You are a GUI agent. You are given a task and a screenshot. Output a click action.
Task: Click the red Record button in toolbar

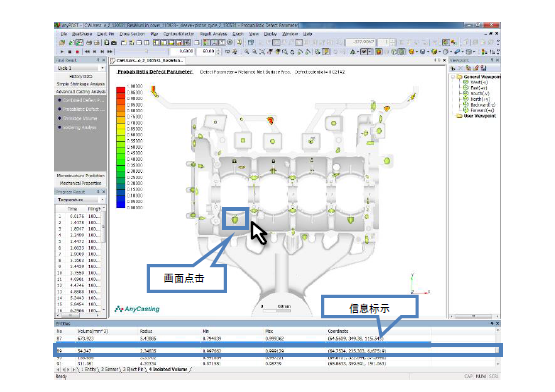point(77,52)
